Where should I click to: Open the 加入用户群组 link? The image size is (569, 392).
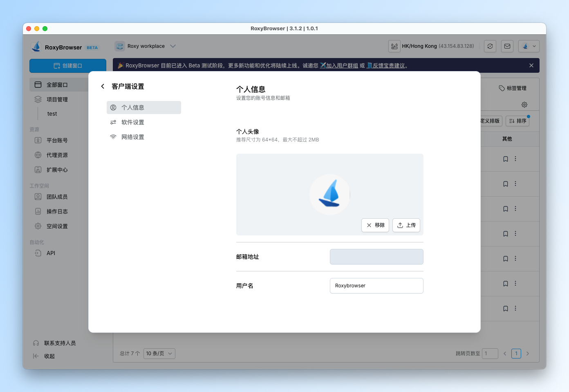(342, 65)
